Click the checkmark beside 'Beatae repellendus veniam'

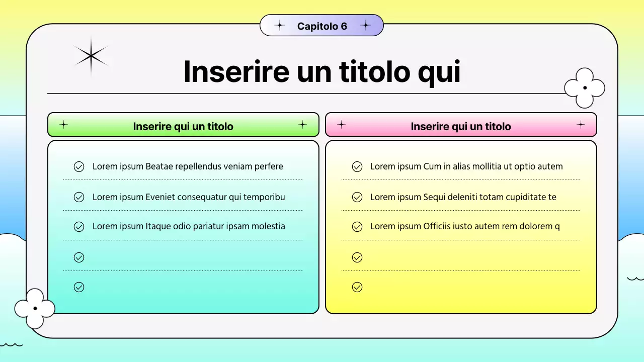point(79,167)
